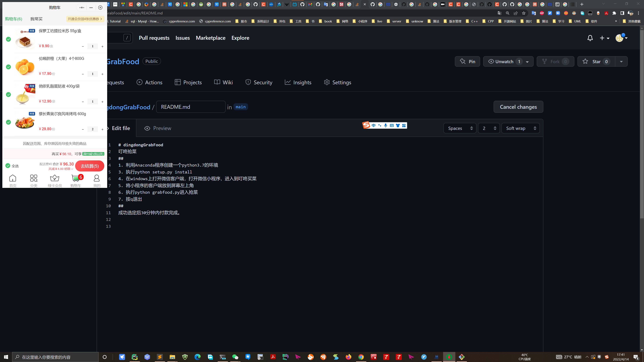
Task: Open the Windows Start menu
Action: pyautogui.click(x=6, y=357)
